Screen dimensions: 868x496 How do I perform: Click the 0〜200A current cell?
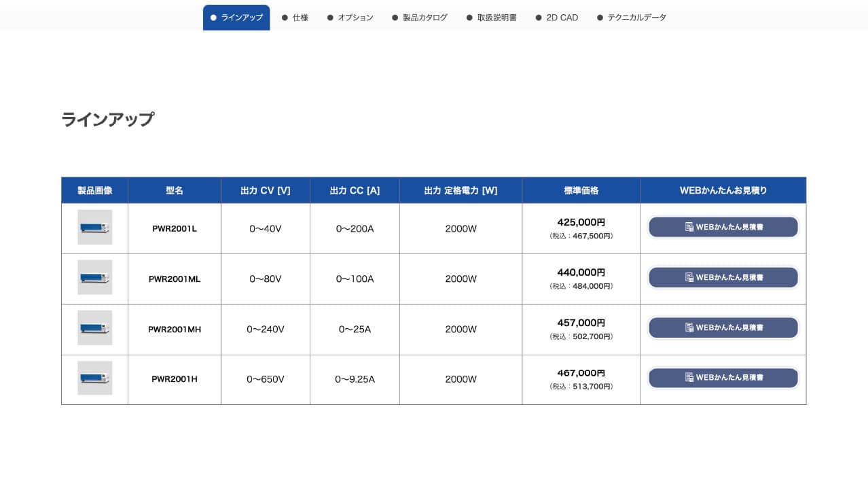[x=355, y=229]
